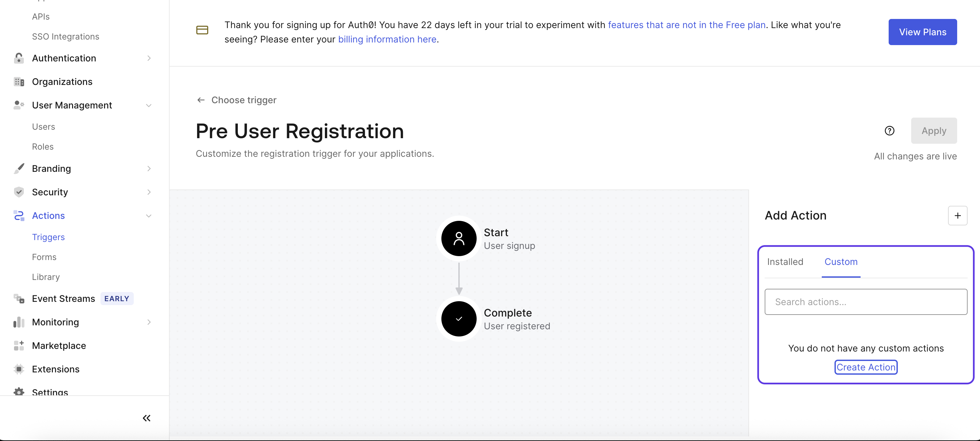Click the Marketplace grid icon

tap(19, 345)
